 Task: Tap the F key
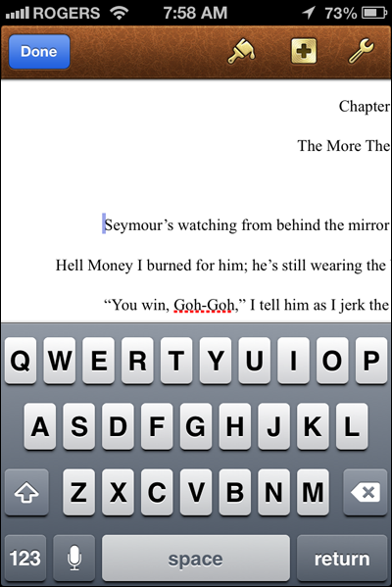tap(157, 426)
